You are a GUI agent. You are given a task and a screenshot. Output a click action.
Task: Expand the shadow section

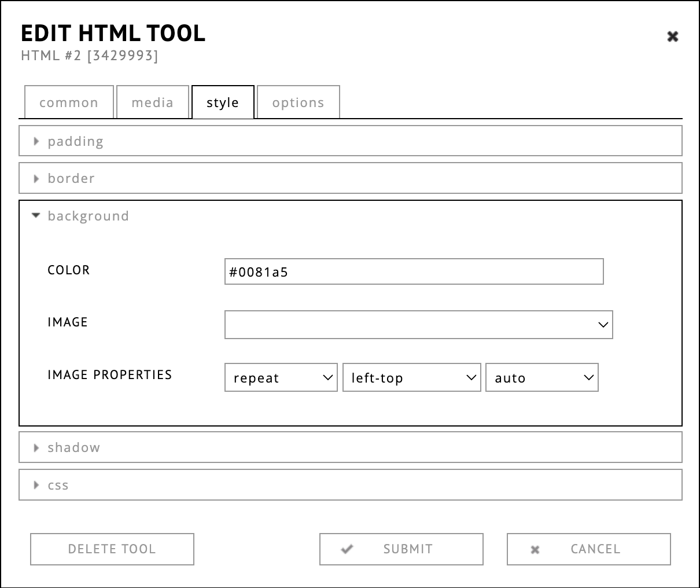click(x=73, y=447)
